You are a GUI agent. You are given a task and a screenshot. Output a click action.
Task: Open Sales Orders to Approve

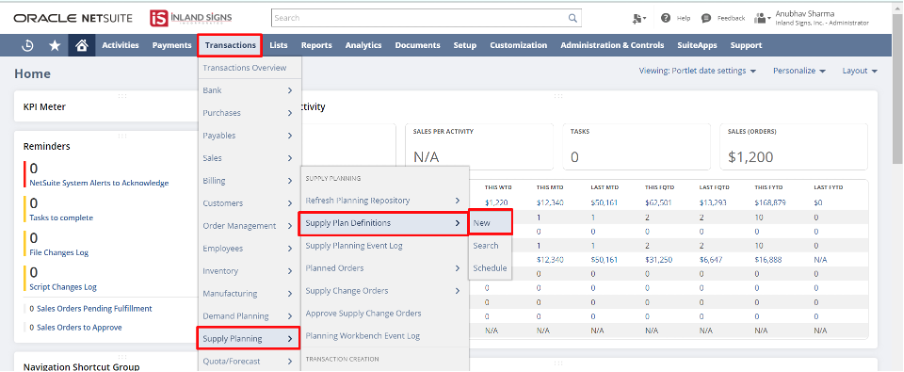[x=80, y=327]
